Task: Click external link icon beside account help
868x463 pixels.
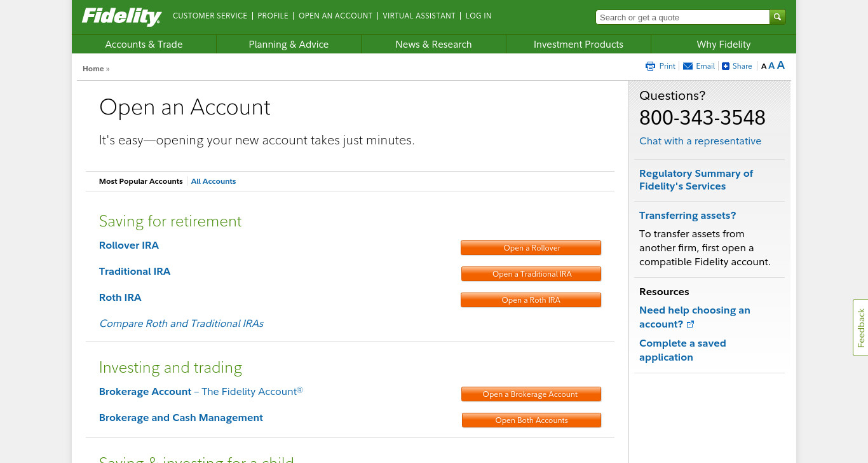Action: [691, 324]
